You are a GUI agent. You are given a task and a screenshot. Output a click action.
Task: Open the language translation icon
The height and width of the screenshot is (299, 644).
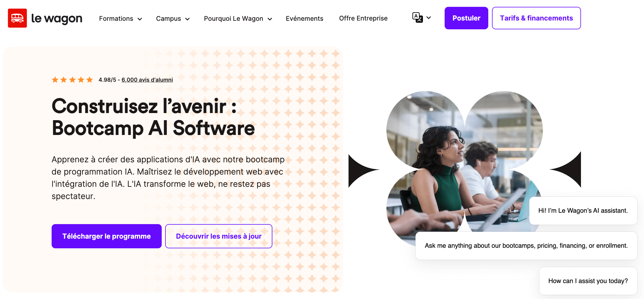(418, 18)
